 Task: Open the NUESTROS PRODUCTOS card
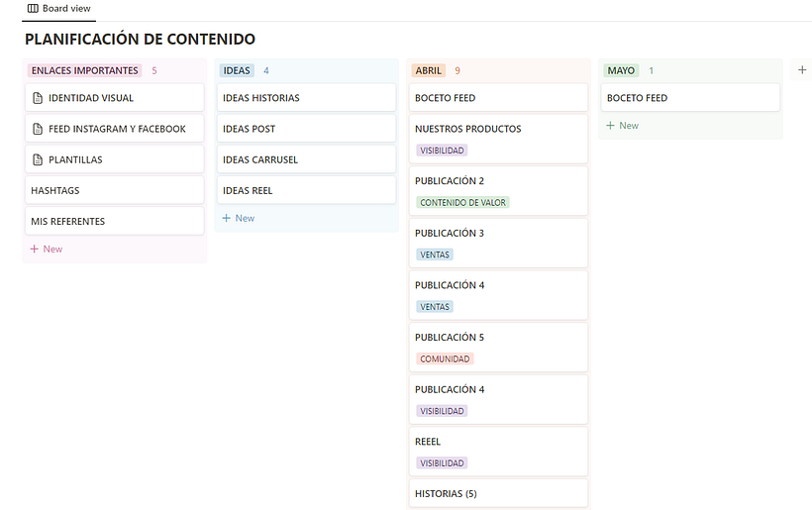[x=499, y=139]
